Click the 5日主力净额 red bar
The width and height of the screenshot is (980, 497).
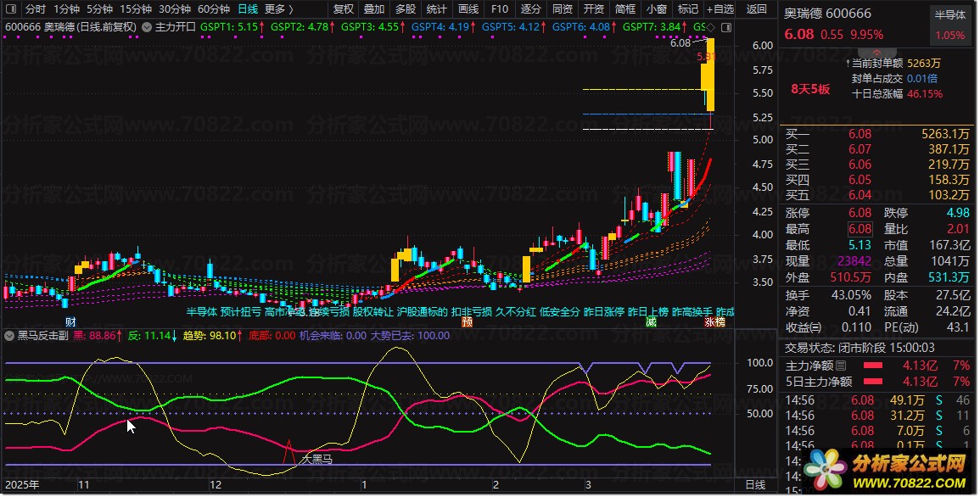[872, 382]
